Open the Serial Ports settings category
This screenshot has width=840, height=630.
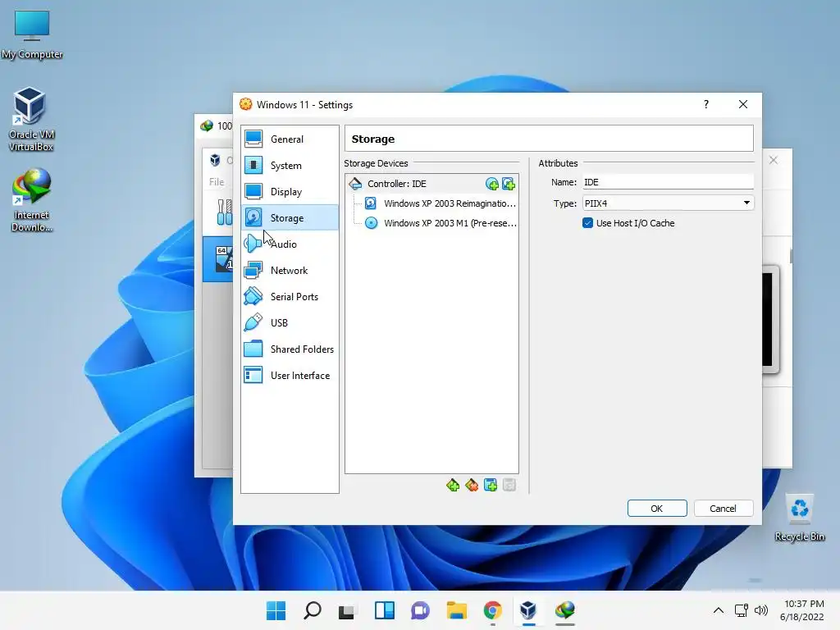(x=290, y=297)
